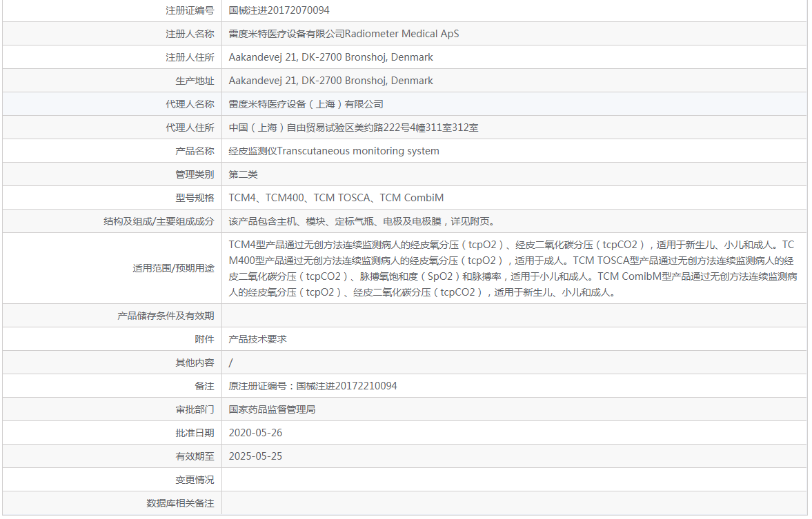Click the 注册人名称 label

coord(190,34)
